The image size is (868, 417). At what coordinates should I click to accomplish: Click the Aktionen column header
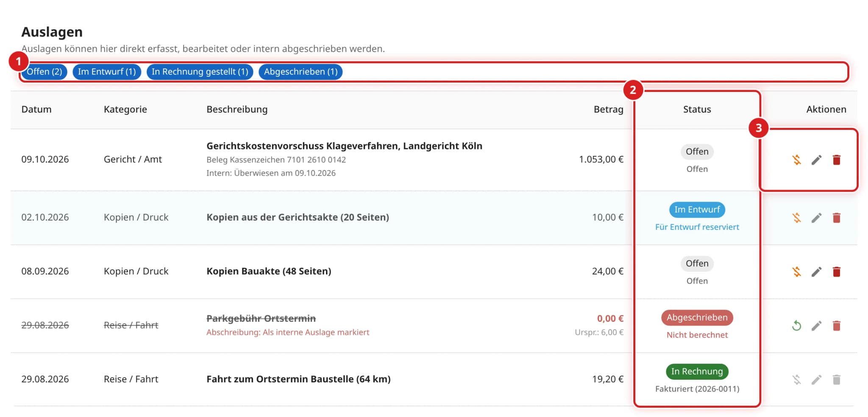click(826, 109)
